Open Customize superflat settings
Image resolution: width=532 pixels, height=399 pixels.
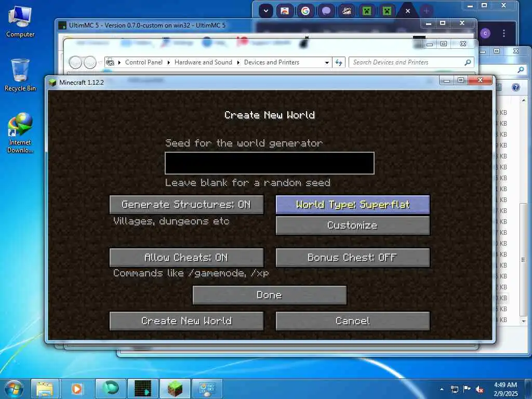(x=353, y=225)
